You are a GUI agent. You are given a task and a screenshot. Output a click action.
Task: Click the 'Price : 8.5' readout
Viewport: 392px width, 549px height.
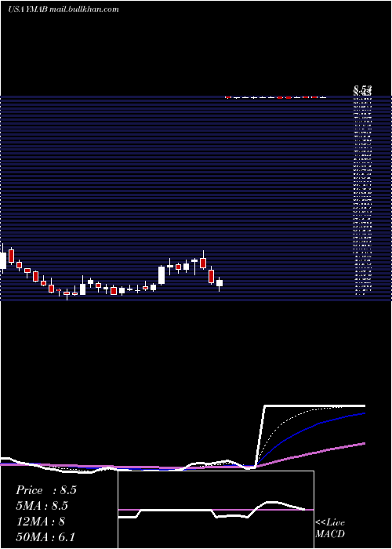[x=46, y=490]
